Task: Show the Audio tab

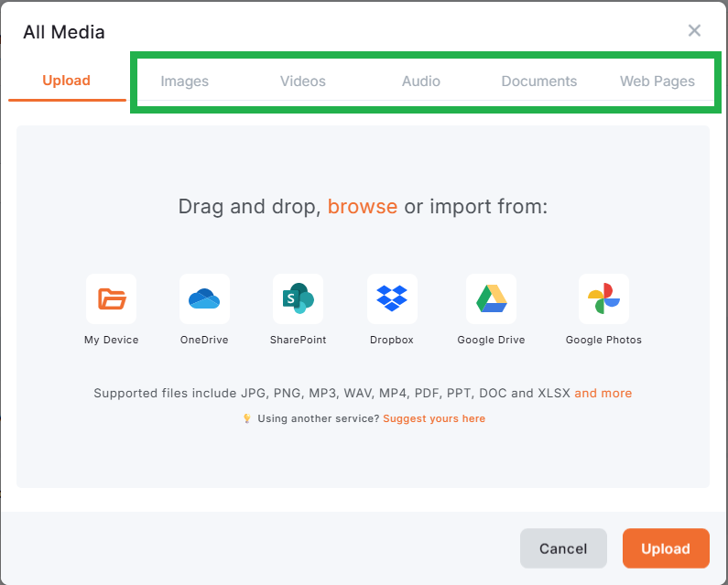Action: (421, 81)
